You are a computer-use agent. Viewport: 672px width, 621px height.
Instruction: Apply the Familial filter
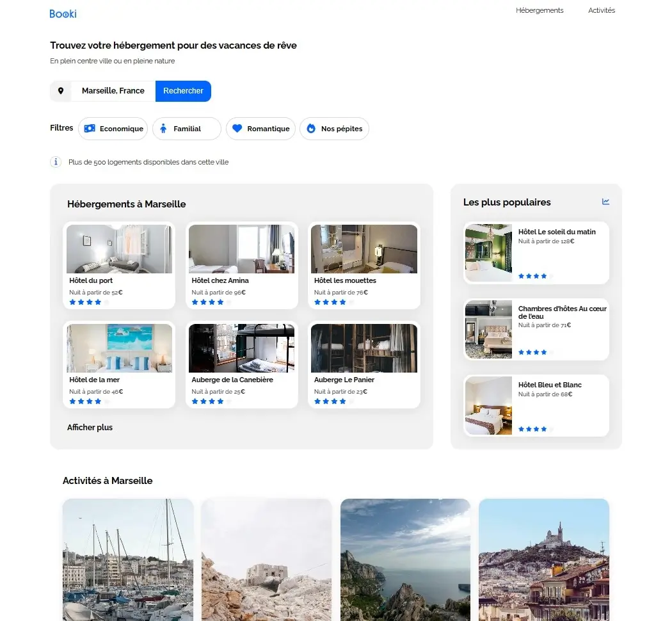(187, 129)
